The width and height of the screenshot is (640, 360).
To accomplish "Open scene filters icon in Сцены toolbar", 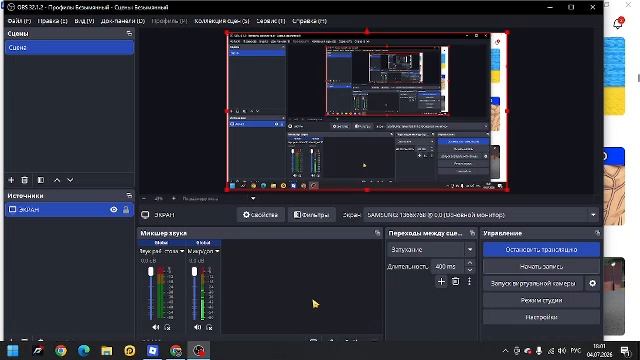I will 41,180.
